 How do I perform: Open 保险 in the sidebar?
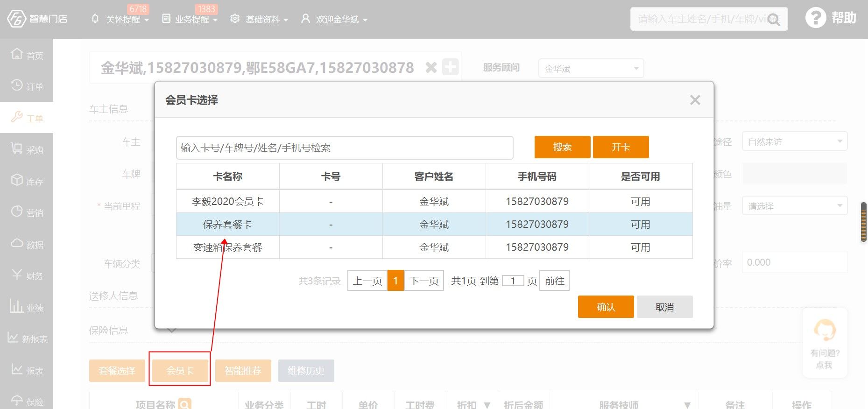(x=27, y=401)
